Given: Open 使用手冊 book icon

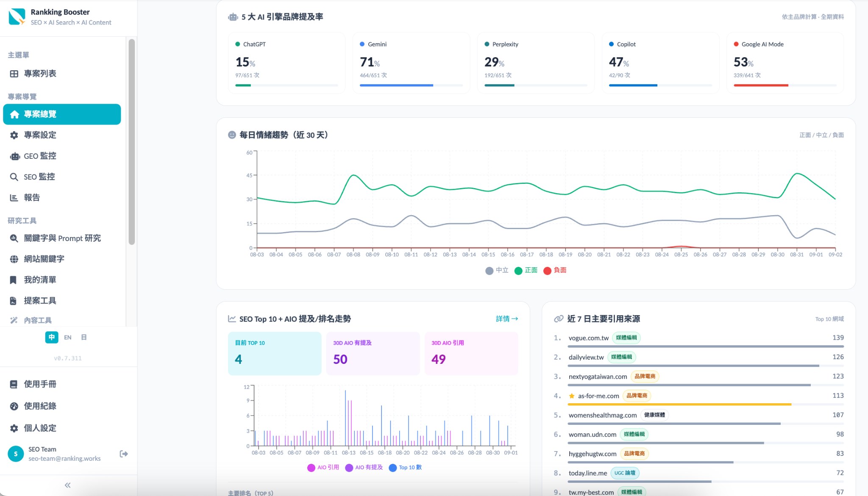Looking at the screenshot, I should point(14,384).
